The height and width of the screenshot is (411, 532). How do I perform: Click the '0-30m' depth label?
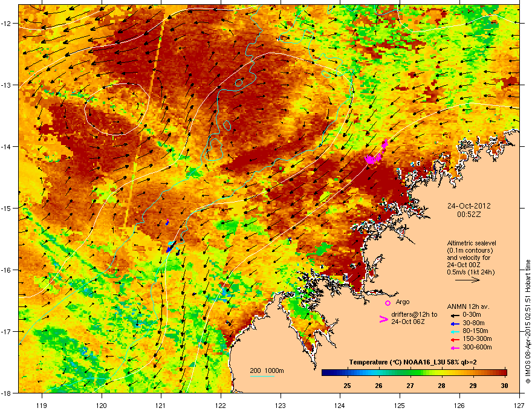(472, 315)
